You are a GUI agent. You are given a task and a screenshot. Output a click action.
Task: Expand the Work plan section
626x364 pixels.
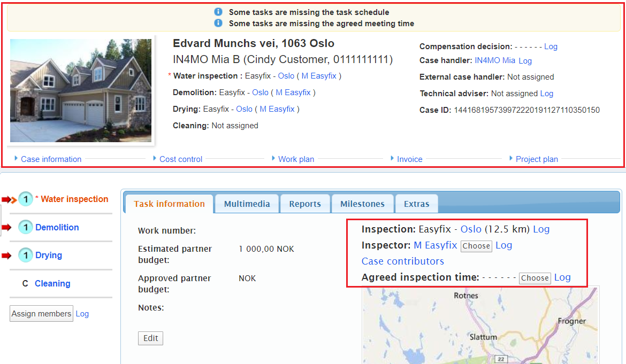296,159
